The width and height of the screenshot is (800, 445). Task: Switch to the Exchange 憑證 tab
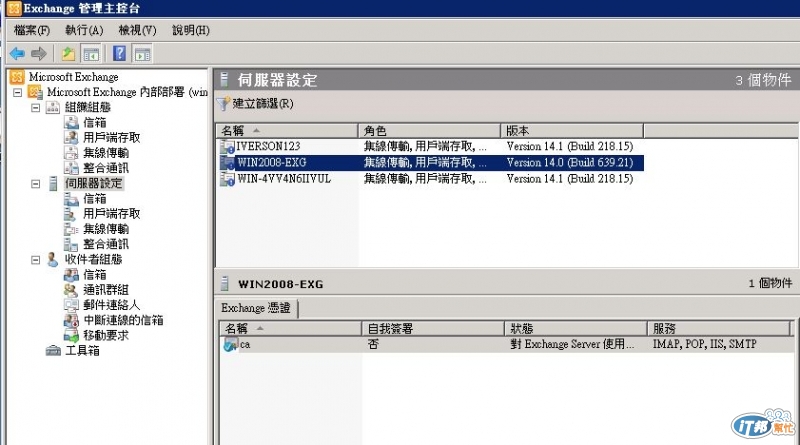256,308
